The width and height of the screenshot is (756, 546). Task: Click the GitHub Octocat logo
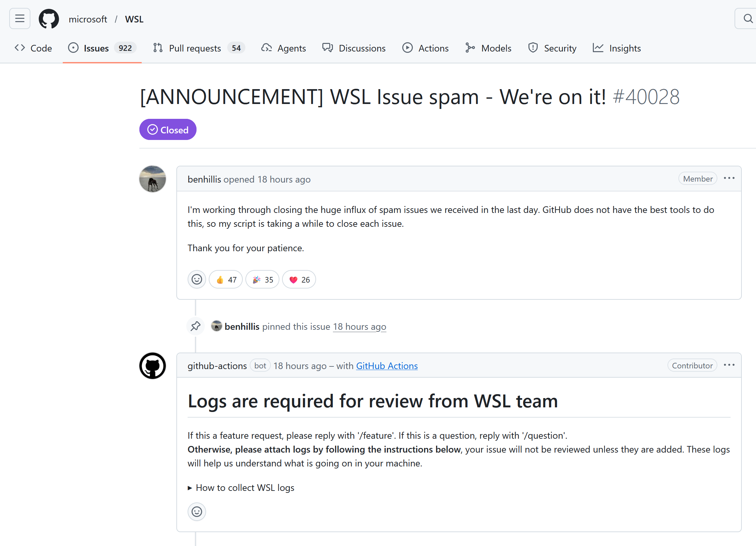pyautogui.click(x=49, y=19)
